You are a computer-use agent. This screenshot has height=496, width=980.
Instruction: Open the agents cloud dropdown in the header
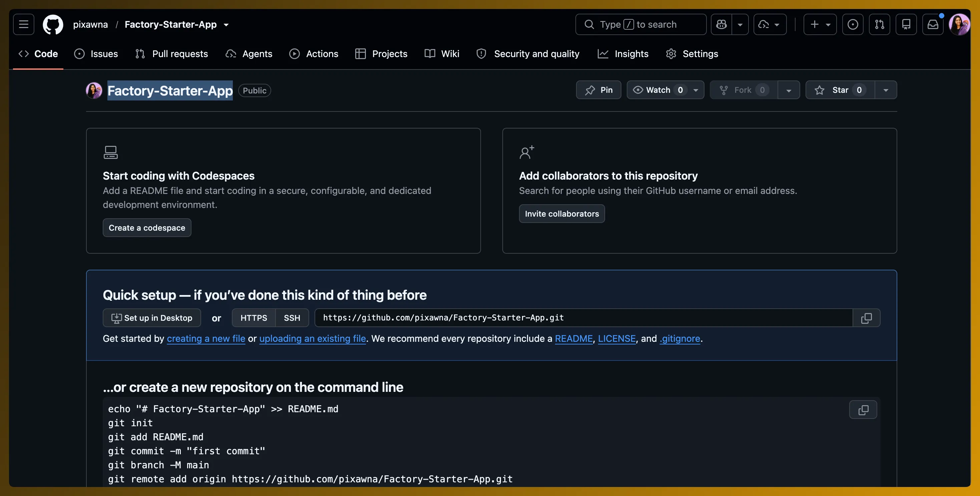coord(770,24)
